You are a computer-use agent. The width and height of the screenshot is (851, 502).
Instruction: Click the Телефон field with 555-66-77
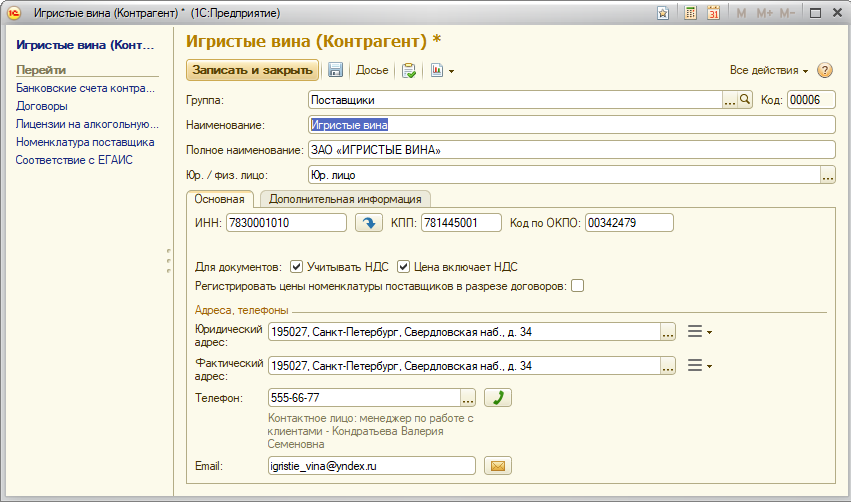[x=364, y=398]
